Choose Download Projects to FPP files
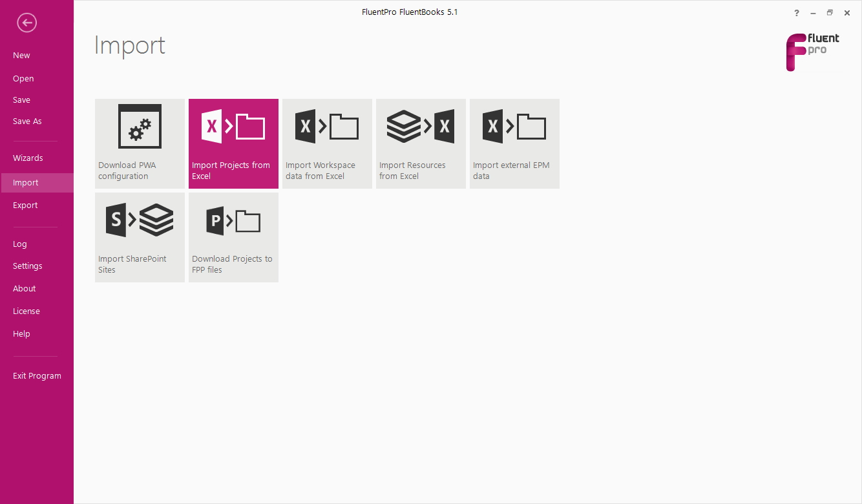Screen dimensions: 862x504 coord(233,237)
